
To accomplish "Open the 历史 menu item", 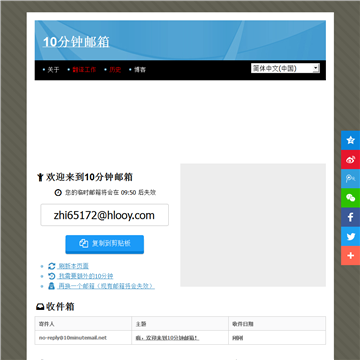I will (115, 70).
